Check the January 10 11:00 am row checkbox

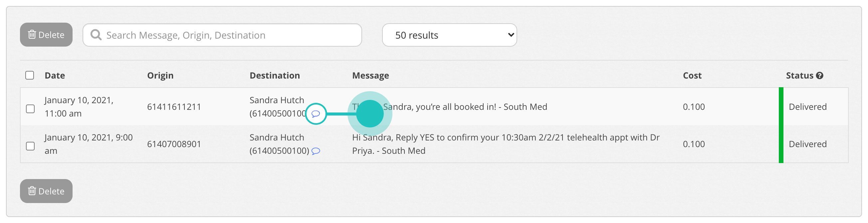coord(30,109)
